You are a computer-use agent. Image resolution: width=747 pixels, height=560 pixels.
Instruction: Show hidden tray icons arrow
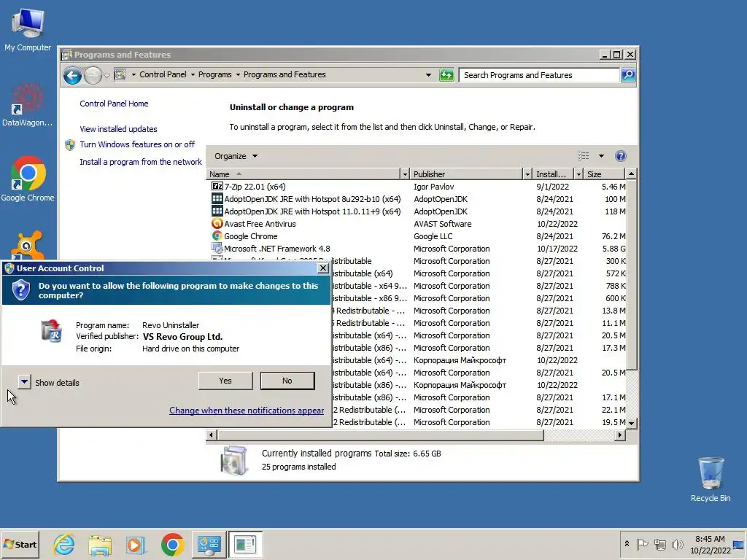click(x=627, y=543)
